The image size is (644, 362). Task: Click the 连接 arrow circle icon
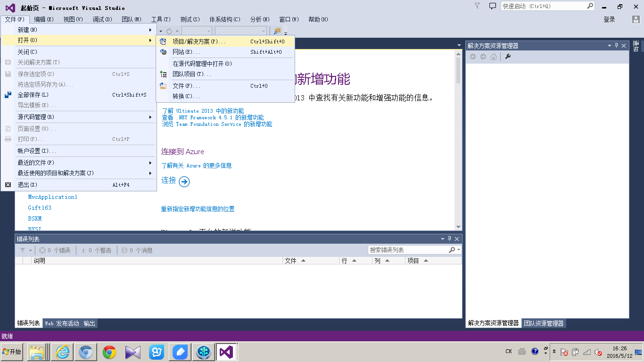(184, 181)
